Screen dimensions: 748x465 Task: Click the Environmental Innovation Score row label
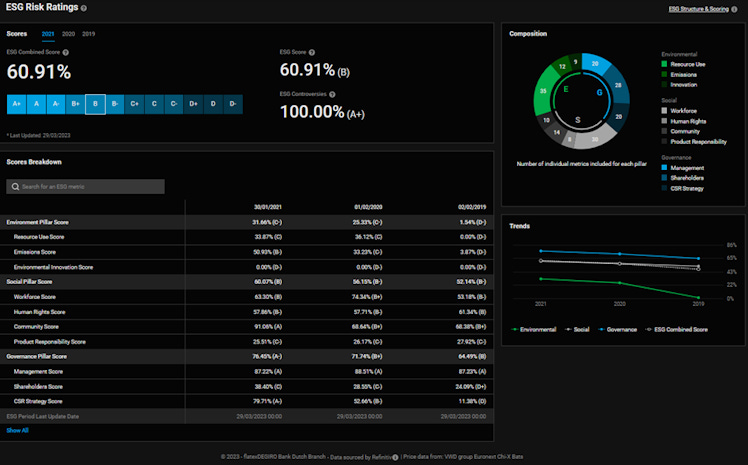point(53,267)
